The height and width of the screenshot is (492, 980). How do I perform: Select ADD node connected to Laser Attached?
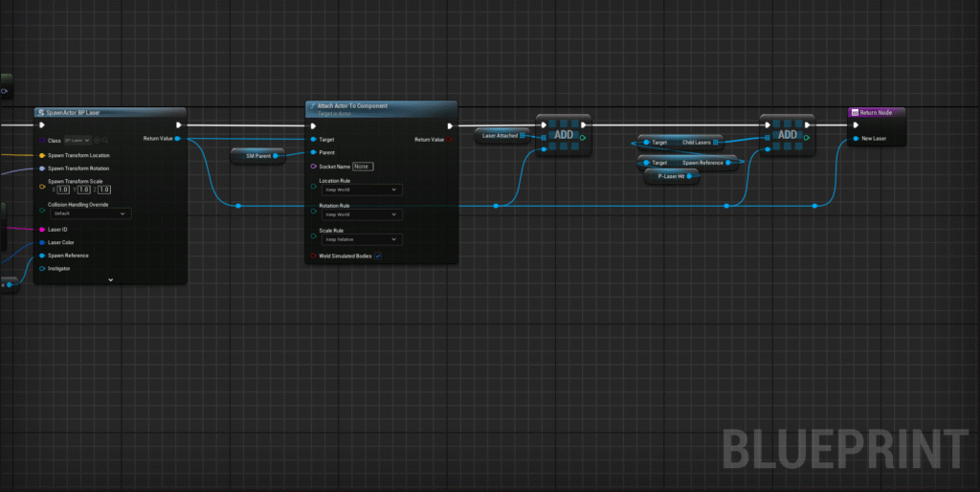tap(563, 135)
